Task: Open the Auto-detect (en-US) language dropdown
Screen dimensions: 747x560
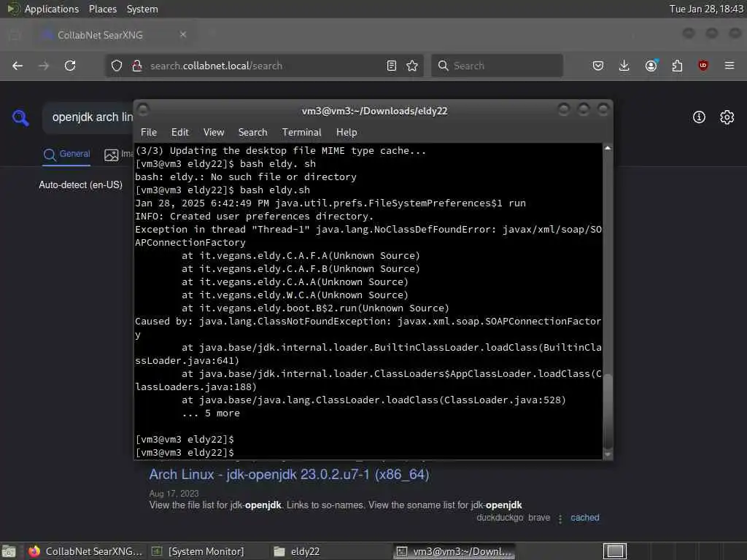Action: 80,184
